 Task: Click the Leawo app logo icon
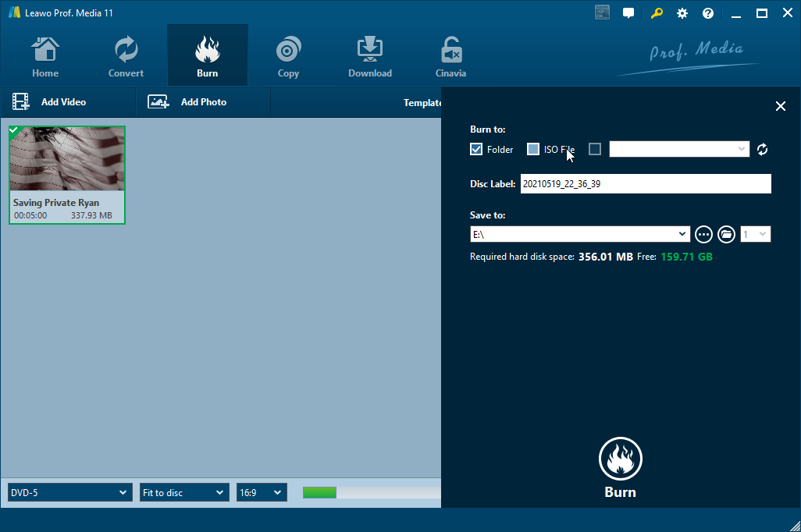14,12
